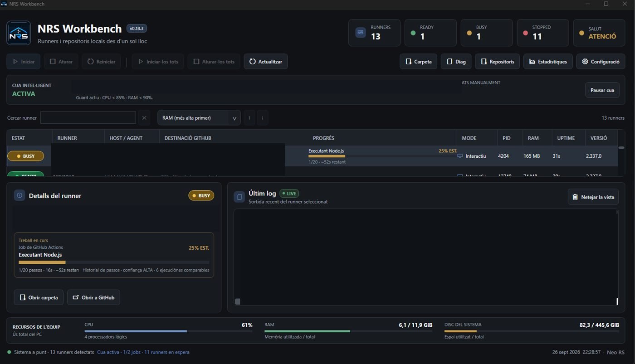
Task: Open the Estadístiques panel
Action: pyautogui.click(x=548, y=62)
